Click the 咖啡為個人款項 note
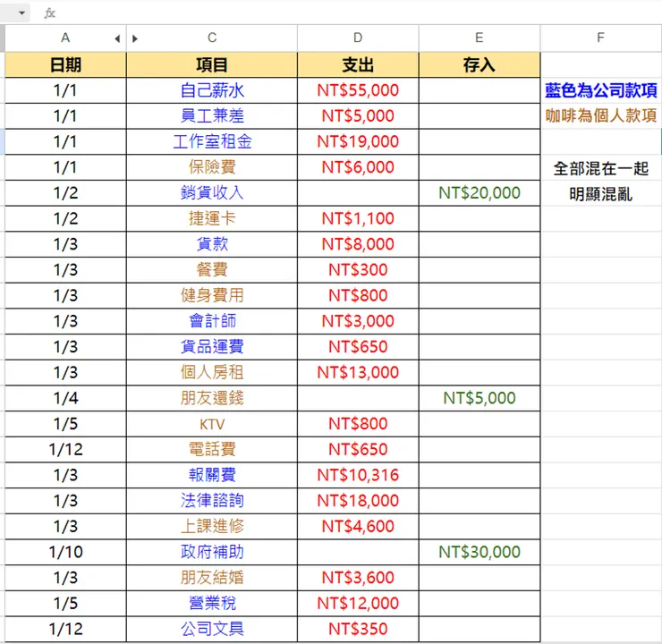662x644 pixels. coord(601,115)
